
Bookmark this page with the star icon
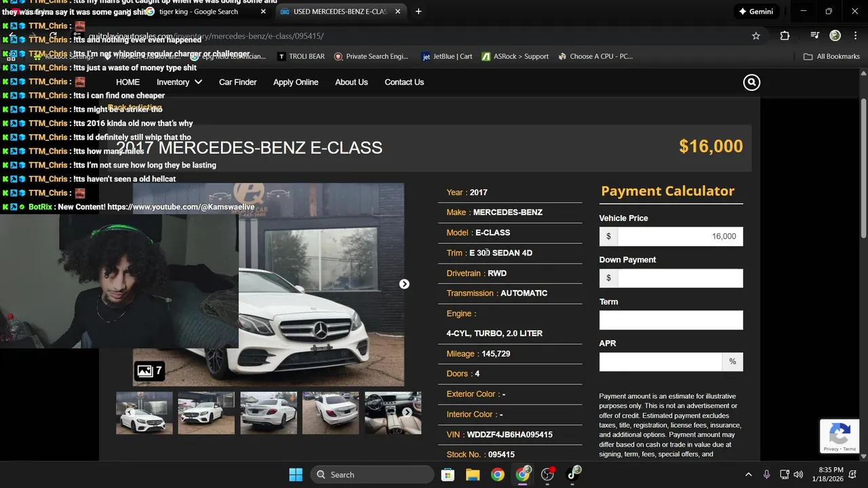[756, 36]
